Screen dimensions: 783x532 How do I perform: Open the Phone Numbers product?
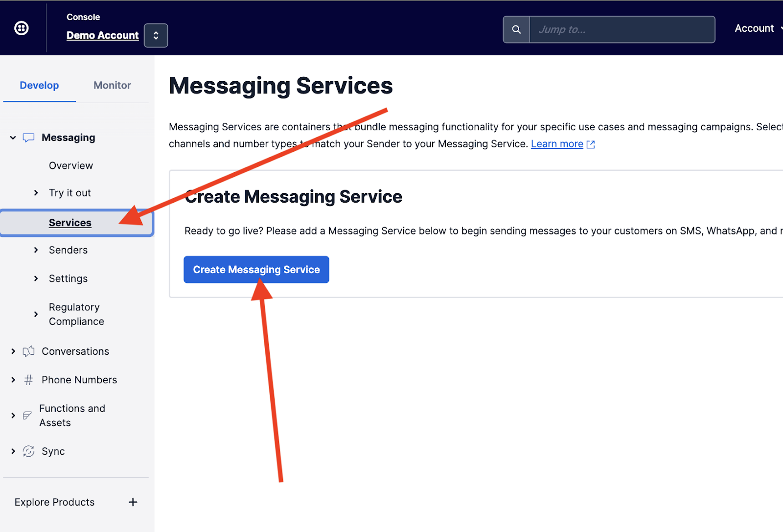point(79,380)
